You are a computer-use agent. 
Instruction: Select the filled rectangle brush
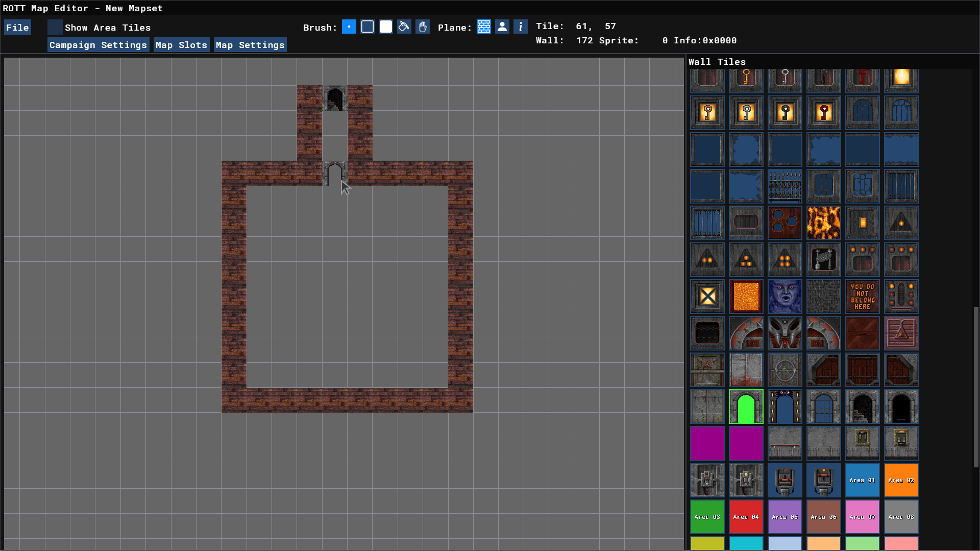click(386, 27)
